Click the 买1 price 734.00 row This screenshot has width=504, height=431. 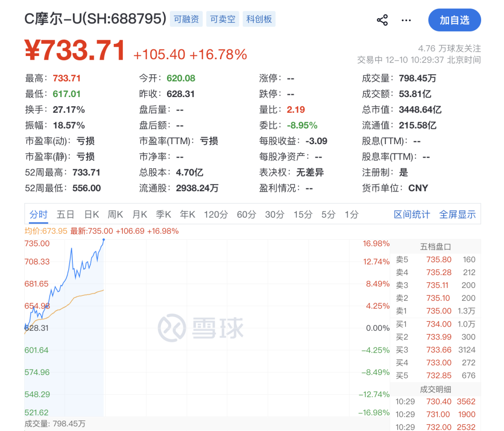click(x=438, y=324)
